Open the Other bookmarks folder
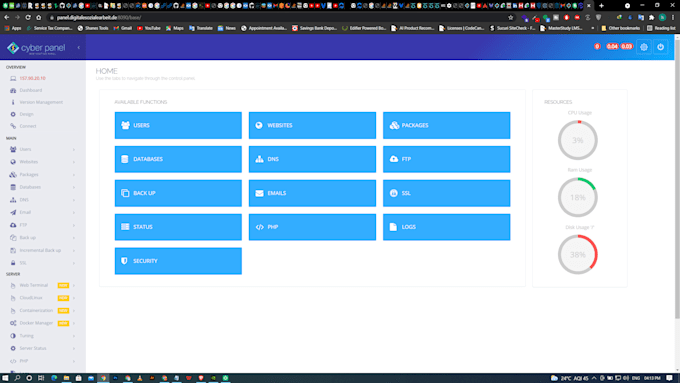 [620, 28]
